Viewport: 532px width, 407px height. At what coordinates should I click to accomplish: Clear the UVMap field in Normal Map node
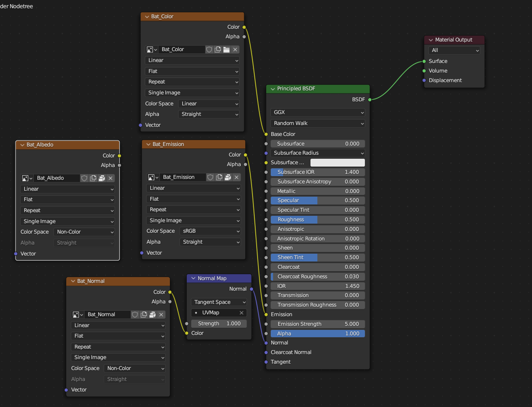coord(242,313)
